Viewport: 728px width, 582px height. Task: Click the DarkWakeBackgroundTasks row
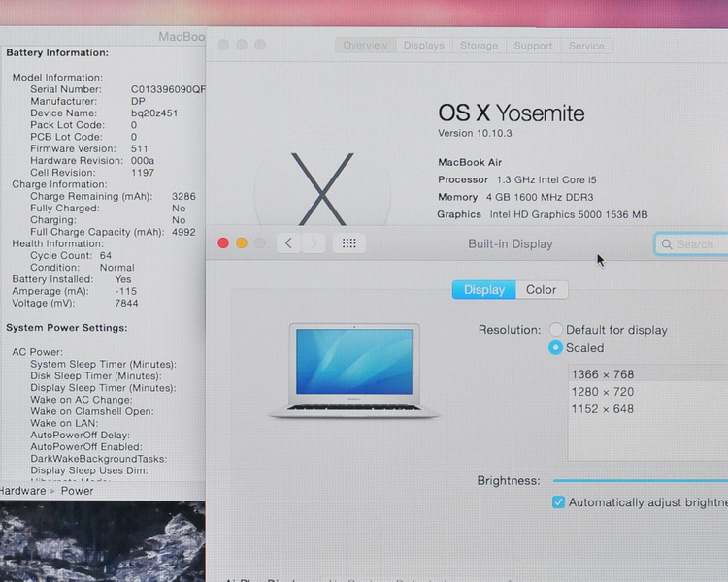pos(98,459)
